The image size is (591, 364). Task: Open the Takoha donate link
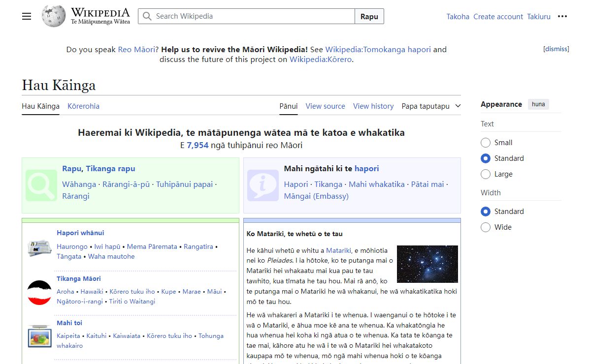[458, 17]
